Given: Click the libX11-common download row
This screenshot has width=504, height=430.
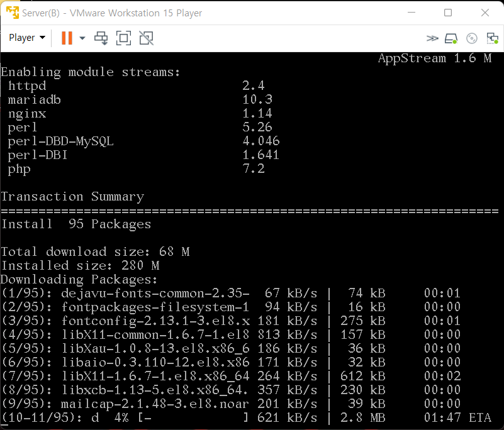Looking at the screenshot, I should tap(231, 334).
